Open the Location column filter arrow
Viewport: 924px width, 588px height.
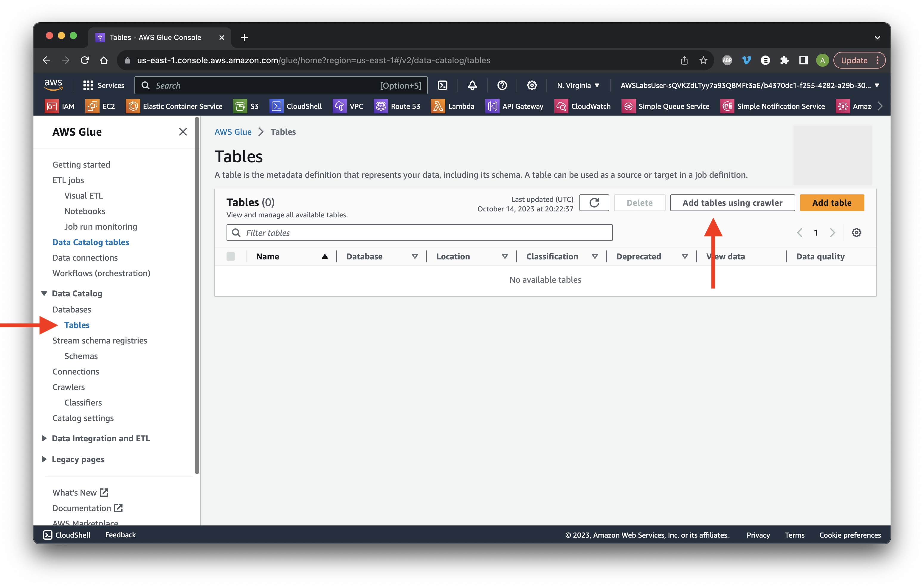coord(505,256)
